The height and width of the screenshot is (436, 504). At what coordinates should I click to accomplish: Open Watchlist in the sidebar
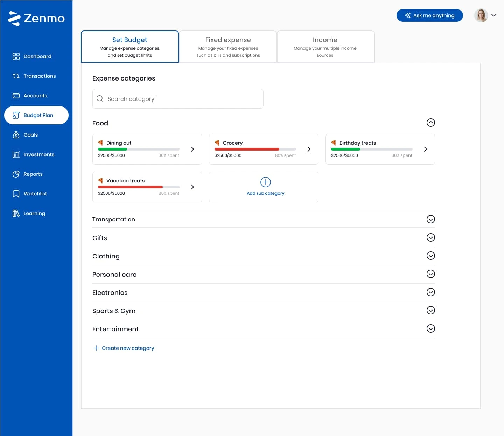point(36,194)
